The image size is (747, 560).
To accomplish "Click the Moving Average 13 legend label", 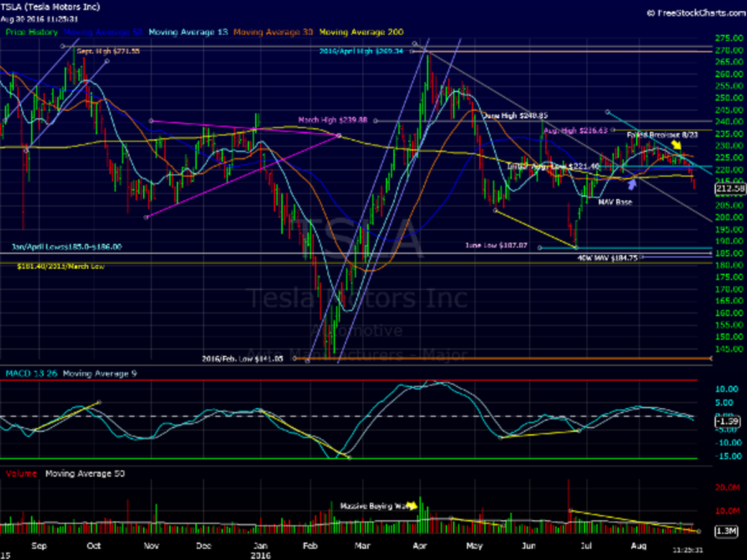I will point(189,32).
